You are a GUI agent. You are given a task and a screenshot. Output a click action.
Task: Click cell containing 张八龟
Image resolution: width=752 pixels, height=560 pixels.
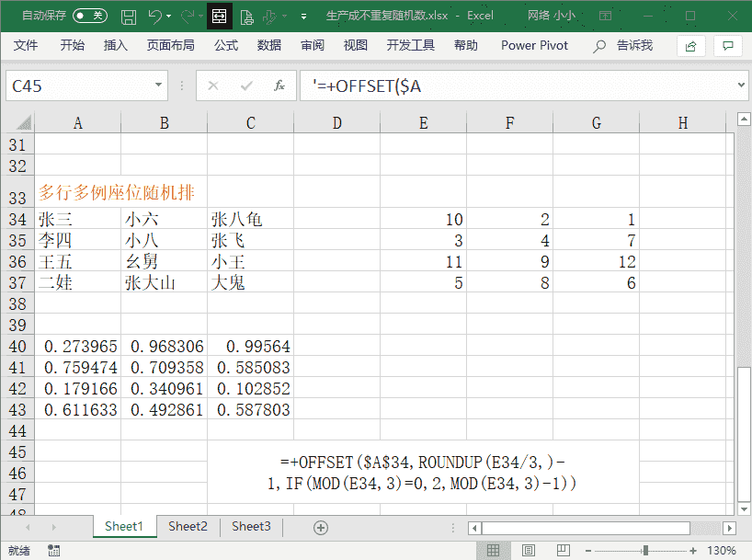click(250, 219)
